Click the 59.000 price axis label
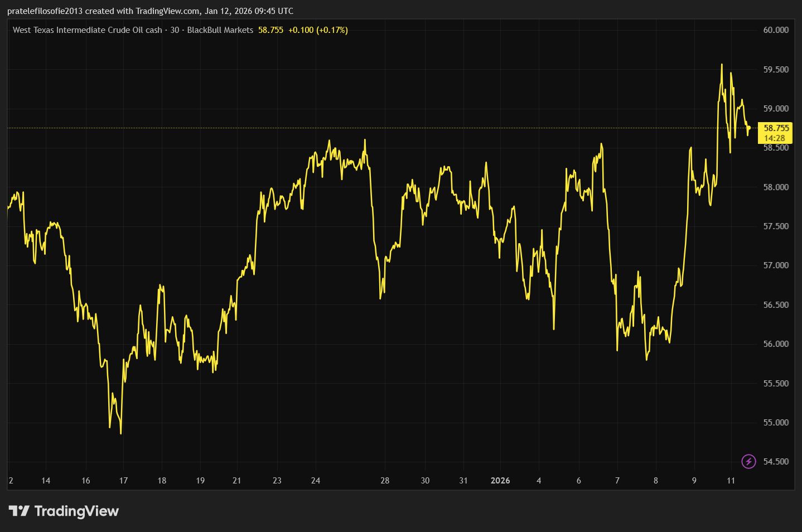This screenshot has width=802, height=532. point(776,109)
